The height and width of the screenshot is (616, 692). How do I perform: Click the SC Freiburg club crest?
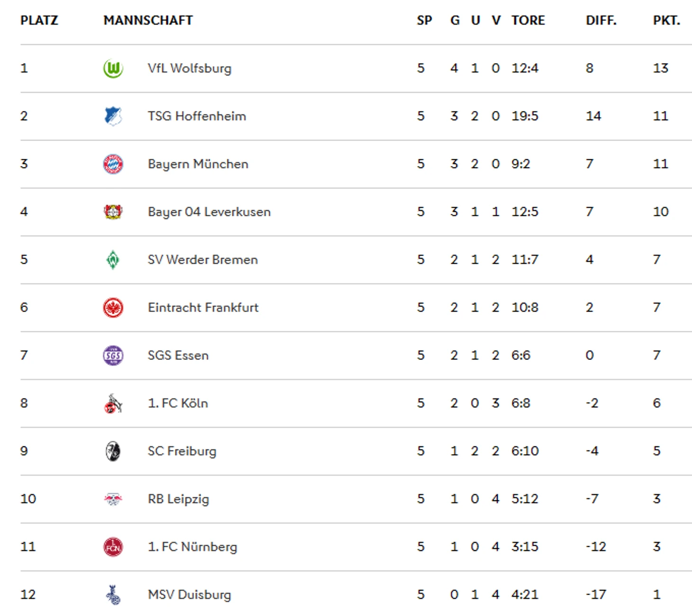point(113,451)
